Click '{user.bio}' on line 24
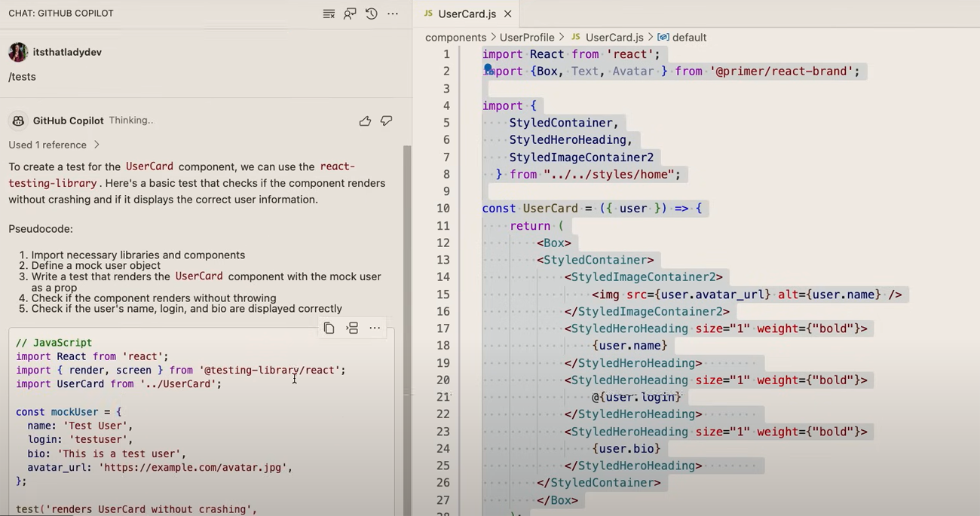Screen dimensions: 980x516 coord(626,449)
